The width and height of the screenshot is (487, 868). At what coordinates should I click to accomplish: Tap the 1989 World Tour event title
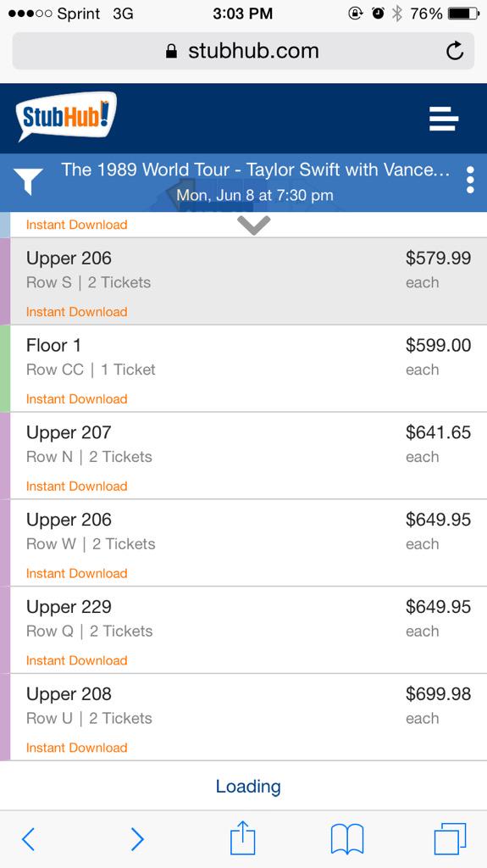pyautogui.click(x=255, y=170)
